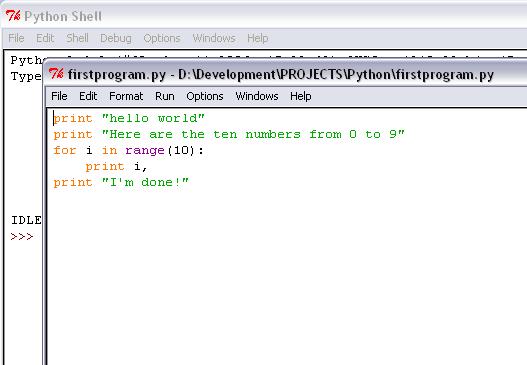Open the Python Shell Help menu
Image resolution: width=527 pixels, height=365 pixels.
[257, 38]
